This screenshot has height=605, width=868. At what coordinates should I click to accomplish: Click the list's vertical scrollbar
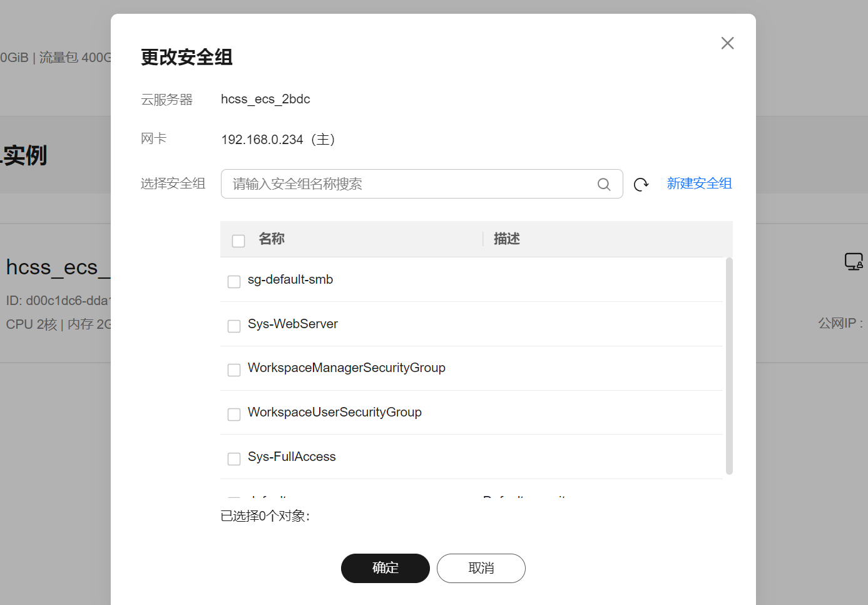(729, 366)
